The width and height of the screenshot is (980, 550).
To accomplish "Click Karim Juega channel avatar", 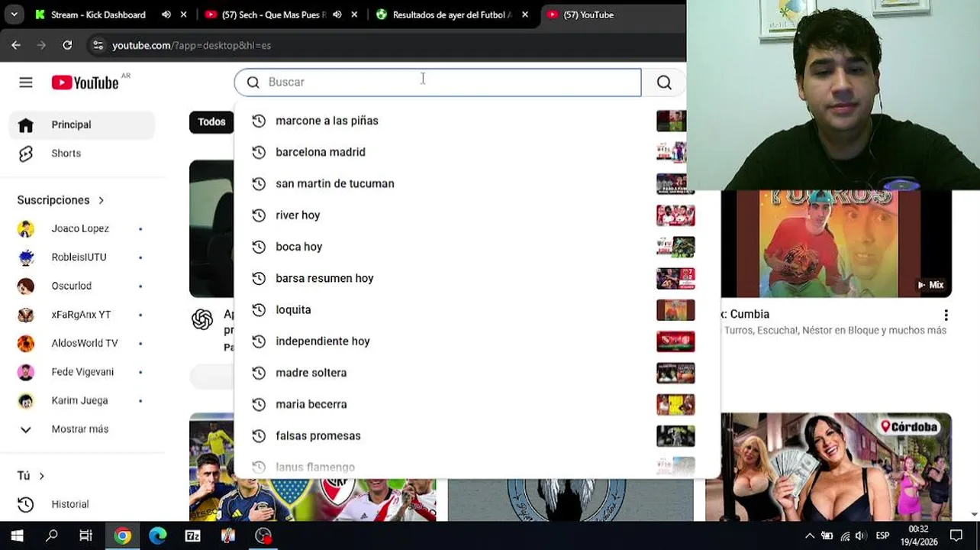I will click(26, 400).
